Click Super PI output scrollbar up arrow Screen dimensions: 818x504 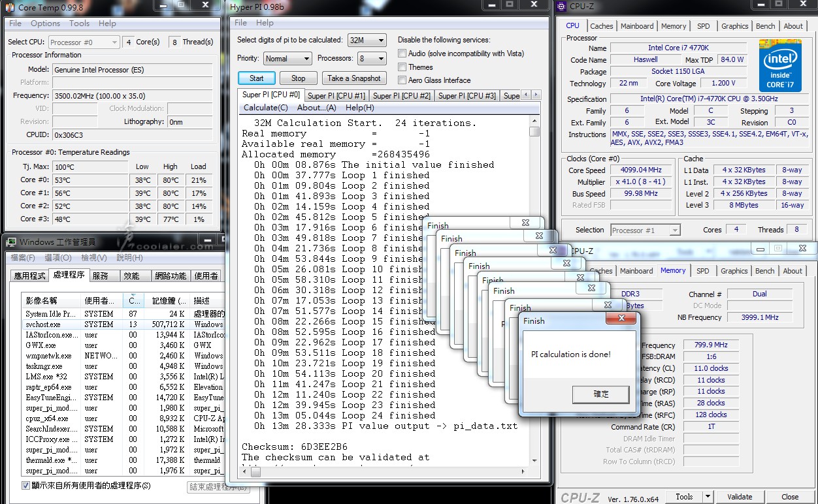(534, 119)
